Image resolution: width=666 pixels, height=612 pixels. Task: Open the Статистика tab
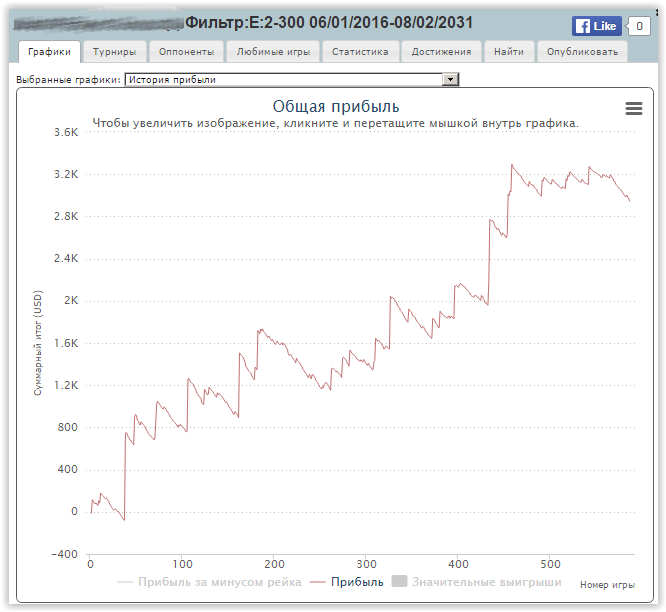tap(359, 52)
